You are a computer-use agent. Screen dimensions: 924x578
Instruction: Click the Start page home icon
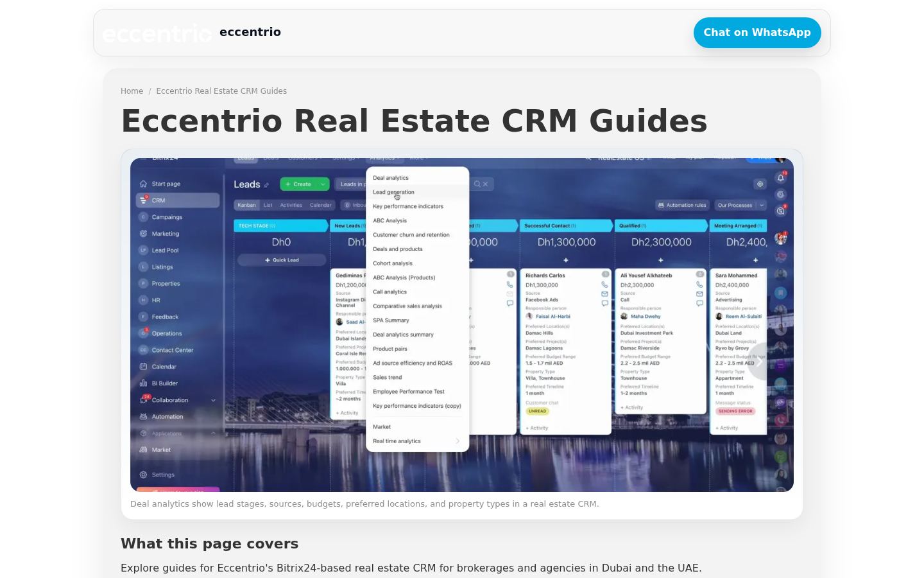coord(143,184)
